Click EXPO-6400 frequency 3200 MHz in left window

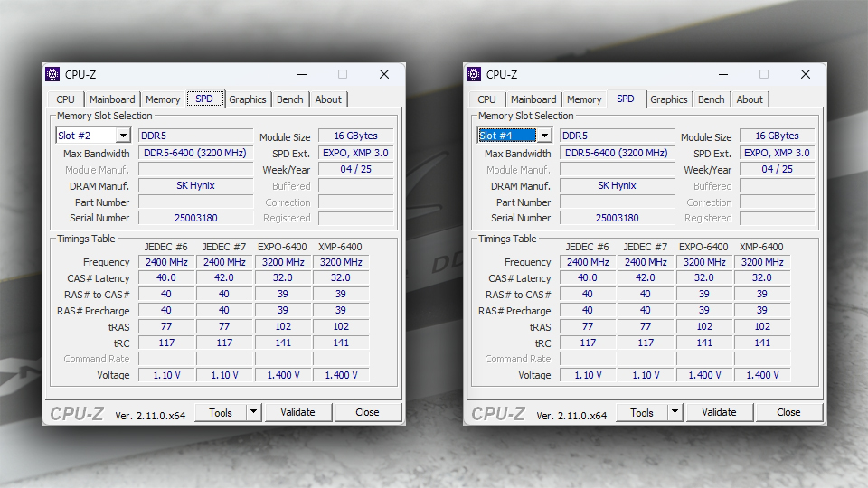click(x=283, y=262)
